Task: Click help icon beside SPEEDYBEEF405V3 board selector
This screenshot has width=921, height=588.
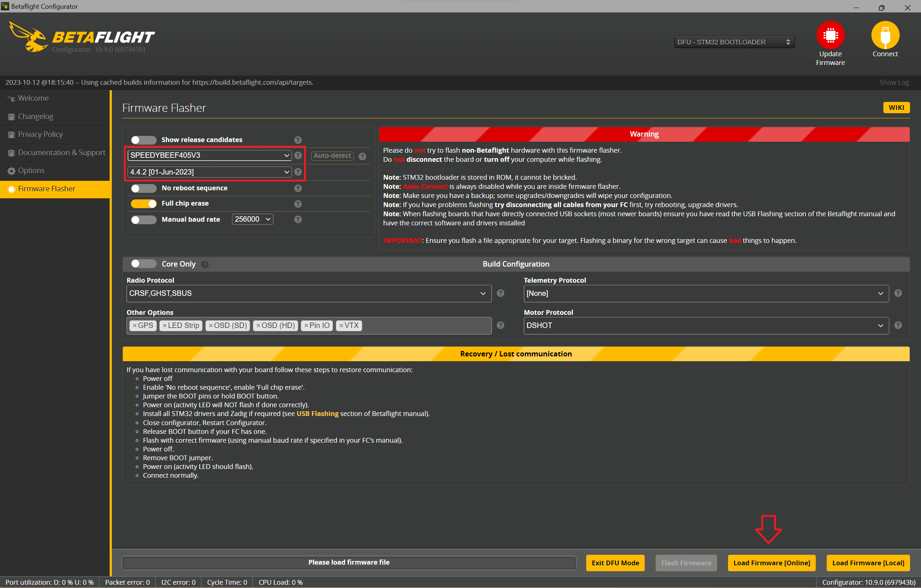Action: pyautogui.click(x=298, y=155)
